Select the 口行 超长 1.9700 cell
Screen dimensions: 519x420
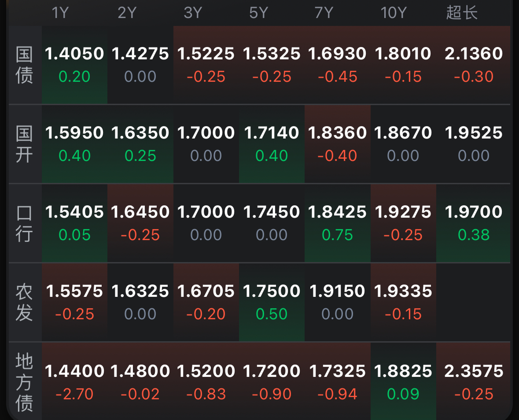(473, 223)
